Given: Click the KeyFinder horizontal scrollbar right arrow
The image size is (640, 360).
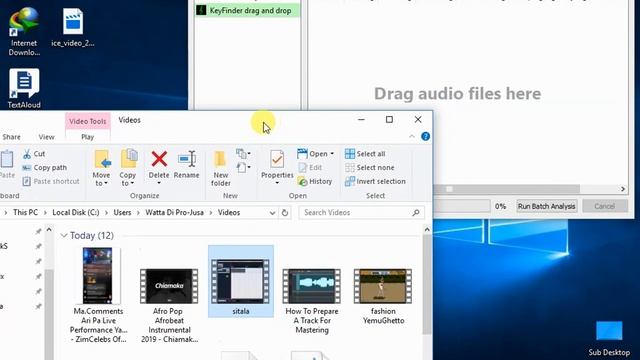Looking at the screenshot, I should pos(623,189).
